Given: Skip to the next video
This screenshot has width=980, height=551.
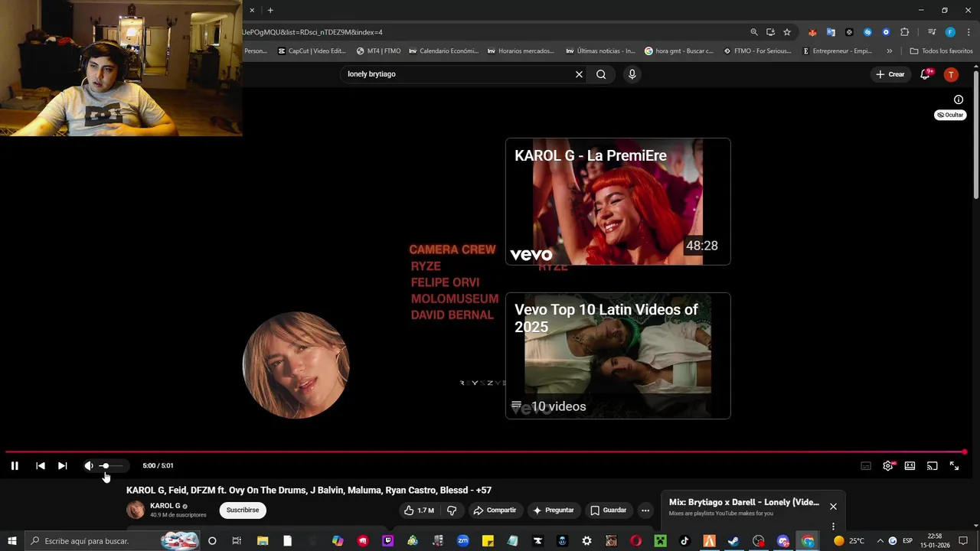Looking at the screenshot, I should 63,465.
